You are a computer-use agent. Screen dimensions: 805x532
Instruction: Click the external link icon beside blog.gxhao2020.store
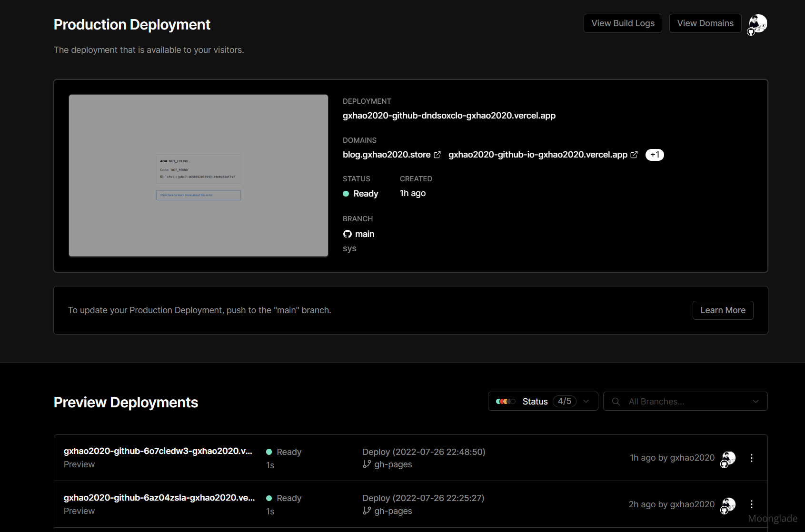tap(437, 155)
